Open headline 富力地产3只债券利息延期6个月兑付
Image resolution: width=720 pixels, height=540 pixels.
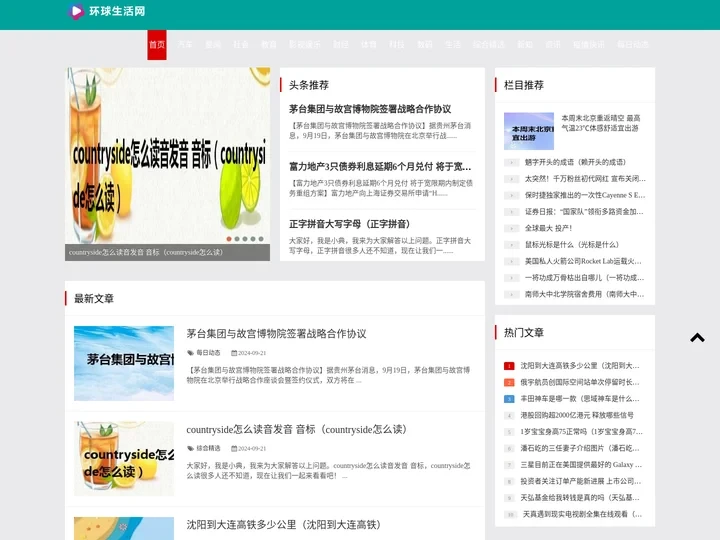coord(380,167)
